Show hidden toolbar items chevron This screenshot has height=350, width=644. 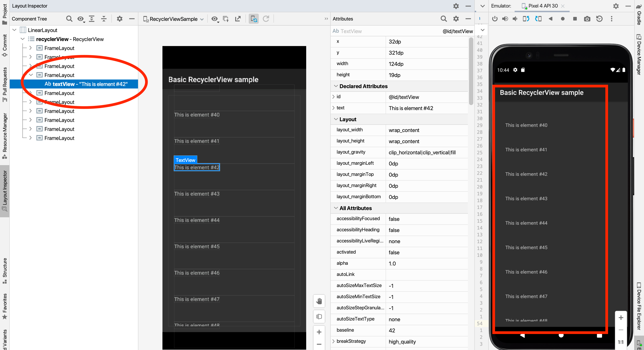coord(326,19)
